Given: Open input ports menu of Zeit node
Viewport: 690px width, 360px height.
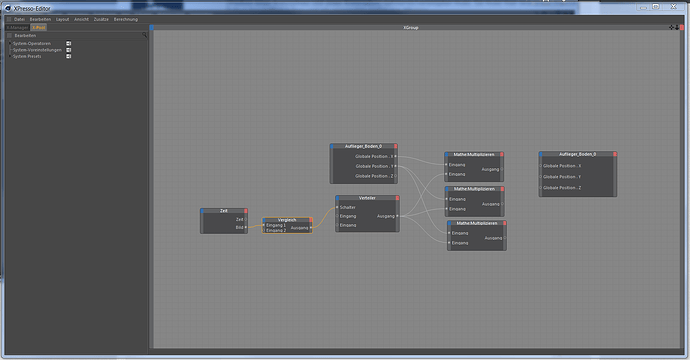Looking at the screenshot, I should click(202, 211).
